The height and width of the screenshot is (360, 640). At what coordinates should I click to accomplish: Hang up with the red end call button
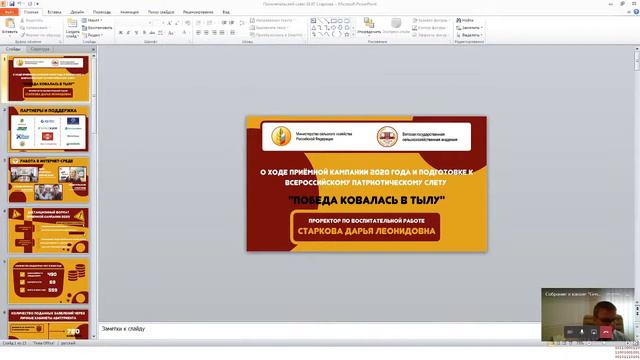606,332
